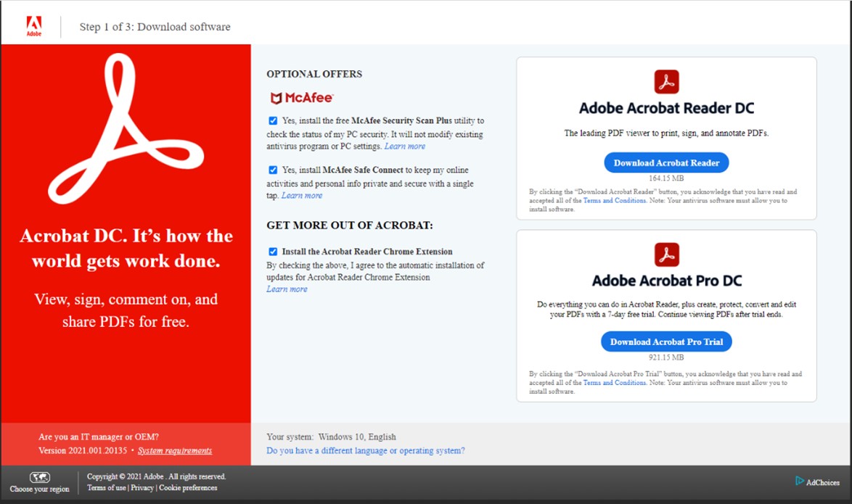The image size is (852, 504).
Task: Open the System requirements link
Action: pos(175,451)
